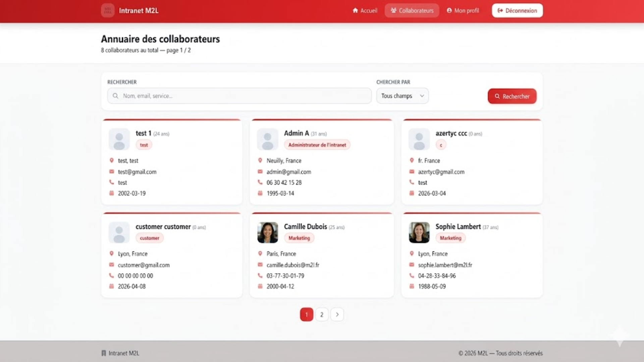The height and width of the screenshot is (362, 644).
Task: Click the phone icon on Admin A's card
Action: coord(261,182)
